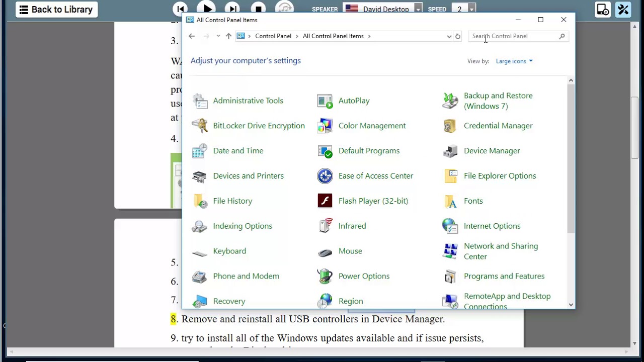The image size is (644, 362).
Task: Click the Region link
Action: [x=351, y=301]
